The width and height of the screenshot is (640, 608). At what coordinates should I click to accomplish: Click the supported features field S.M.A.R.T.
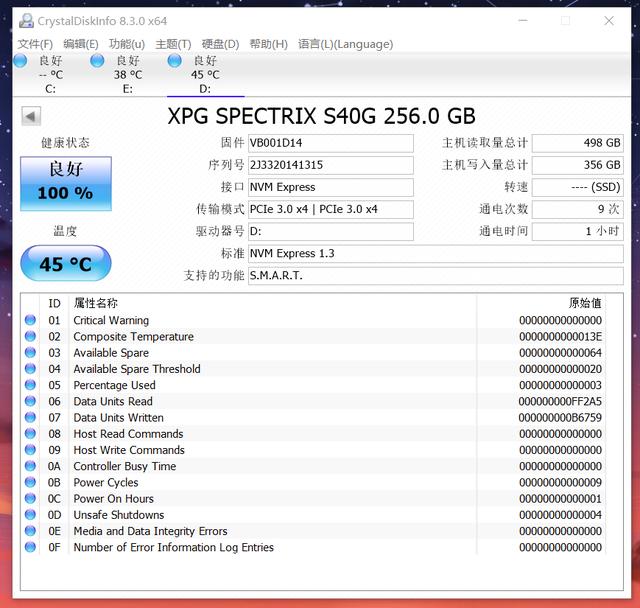(436, 275)
